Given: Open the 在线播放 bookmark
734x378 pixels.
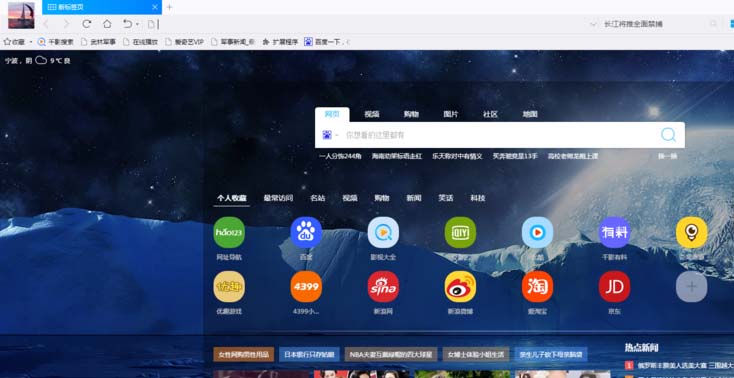Looking at the screenshot, I should tap(140, 42).
